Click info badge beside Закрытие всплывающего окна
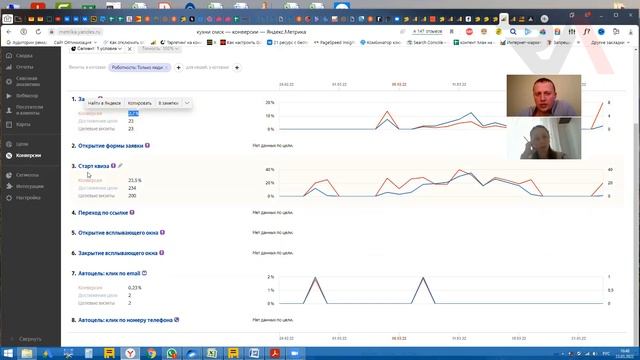Viewport: 640px width, 360px height. point(162,253)
